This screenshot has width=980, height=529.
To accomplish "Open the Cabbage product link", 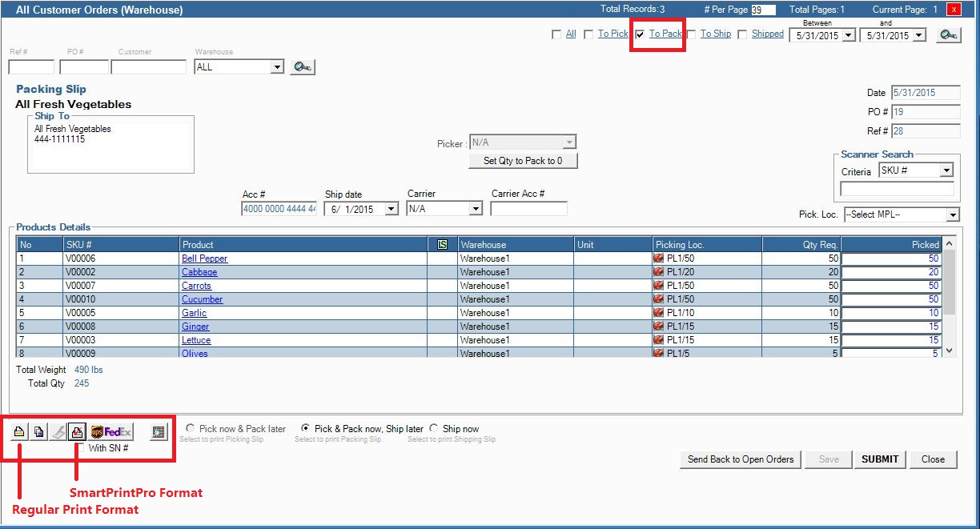I will pos(199,272).
